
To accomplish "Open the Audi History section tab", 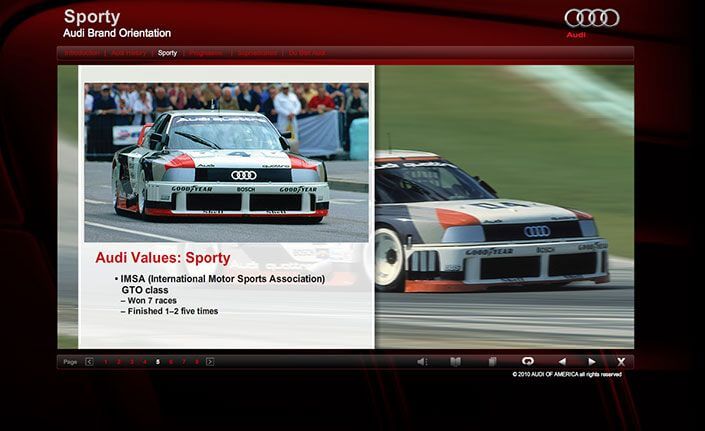I will tap(129, 53).
